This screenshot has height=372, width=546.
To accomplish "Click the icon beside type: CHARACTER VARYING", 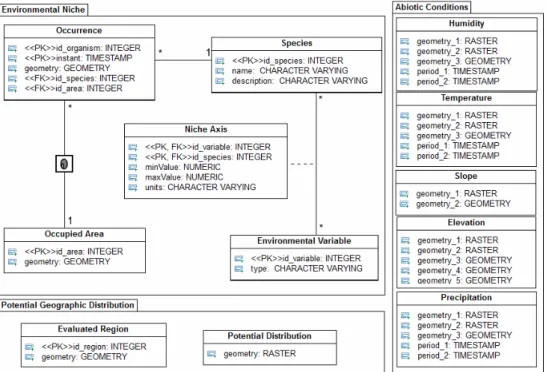I will [x=239, y=269].
